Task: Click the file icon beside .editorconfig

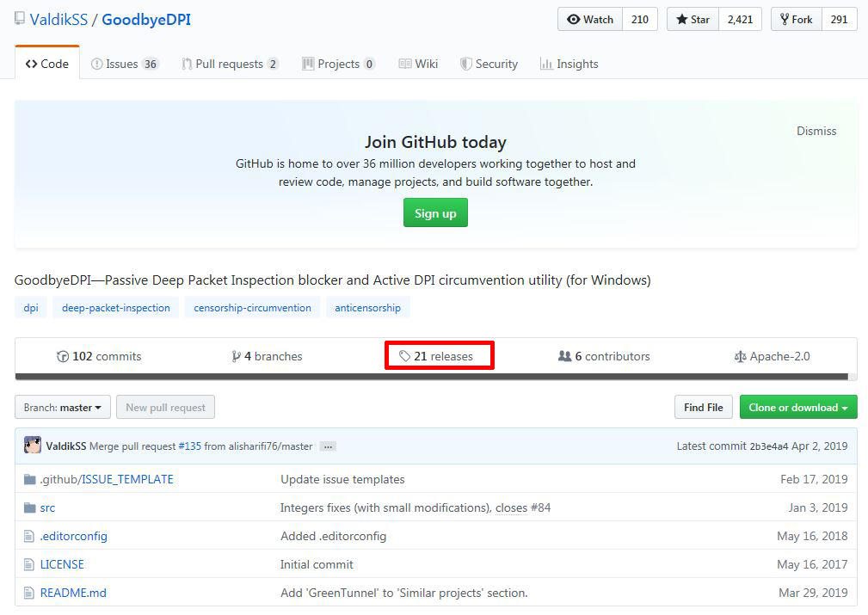Action: (29, 536)
